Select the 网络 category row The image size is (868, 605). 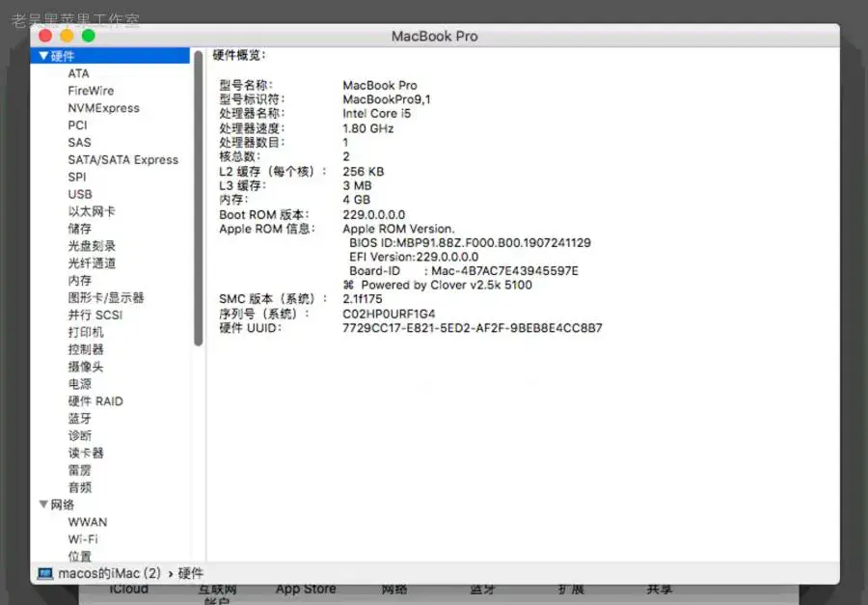click(x=110, y=504)
